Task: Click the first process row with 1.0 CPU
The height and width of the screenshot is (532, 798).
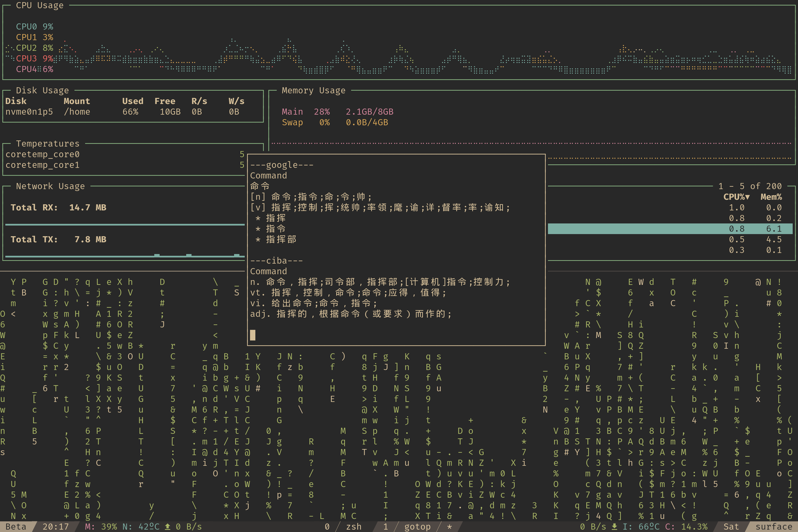Action: point(736,207)
